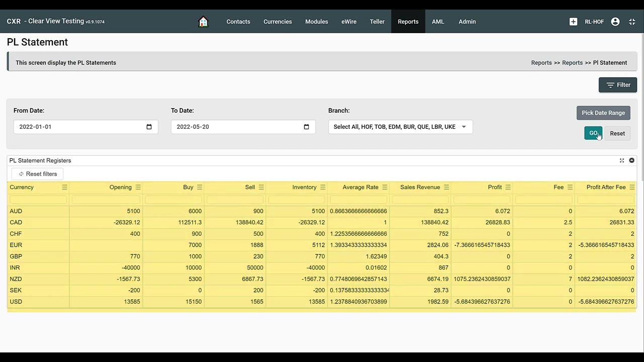Screen dimensions: 644x362
Task: Select the NZD currency cell
Action: [x=38, y=279]
